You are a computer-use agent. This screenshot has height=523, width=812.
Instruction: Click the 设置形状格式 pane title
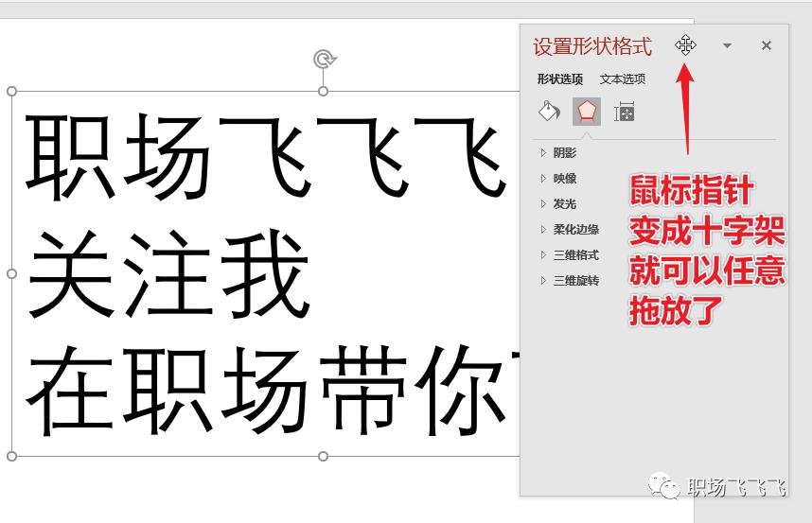pyautogui.click(x=592, y=46)
